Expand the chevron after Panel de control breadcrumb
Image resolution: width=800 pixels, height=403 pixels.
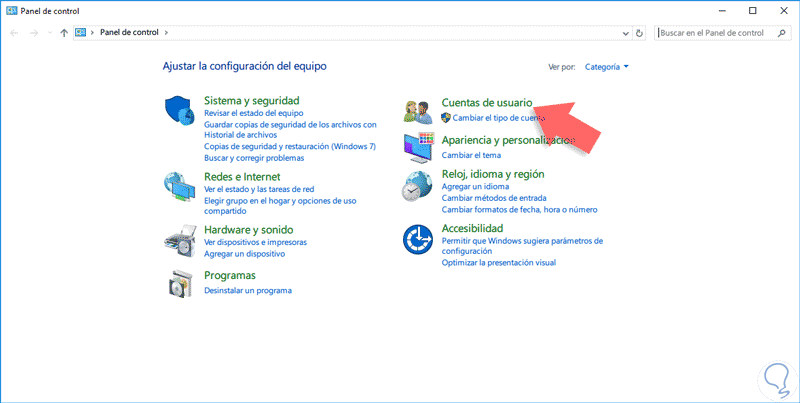coord(166,32)
